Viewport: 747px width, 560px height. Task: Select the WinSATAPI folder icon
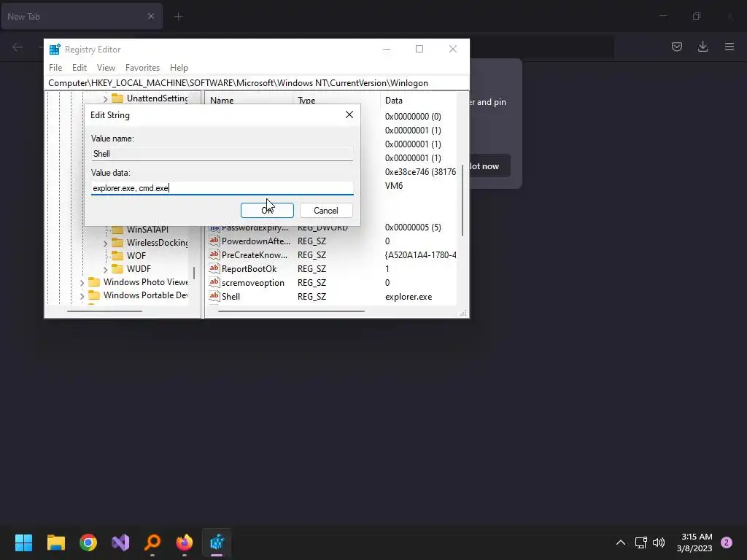tap(117, 230)
